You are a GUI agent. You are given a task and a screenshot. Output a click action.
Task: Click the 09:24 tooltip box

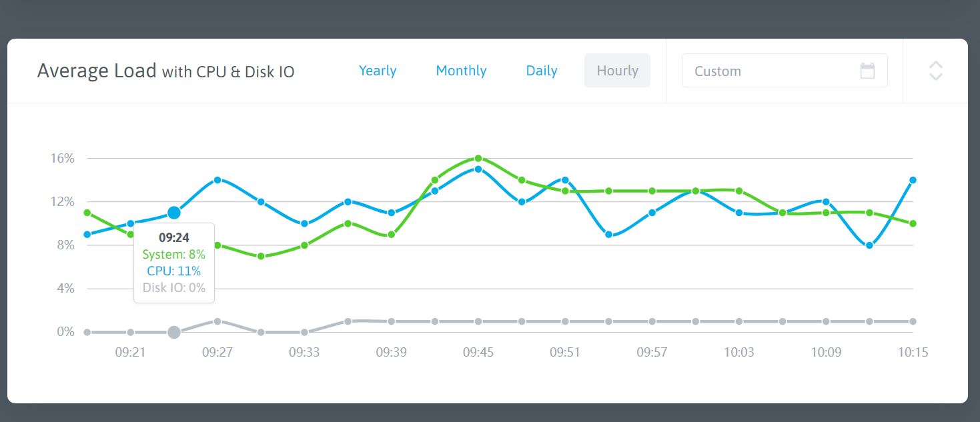[x=174, y=263]
